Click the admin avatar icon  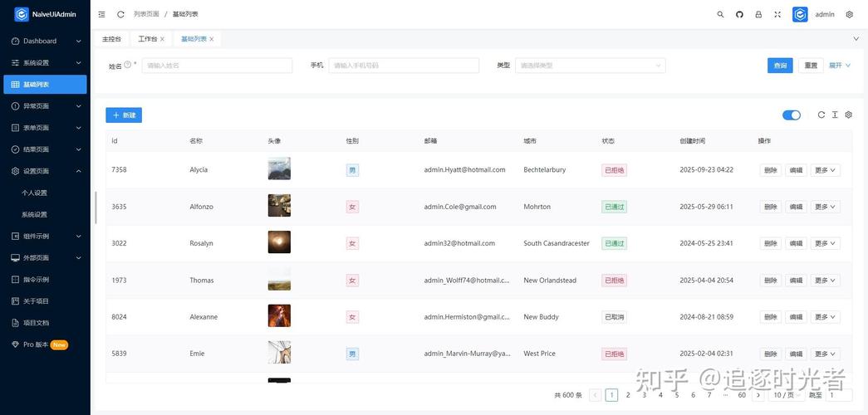800,14
